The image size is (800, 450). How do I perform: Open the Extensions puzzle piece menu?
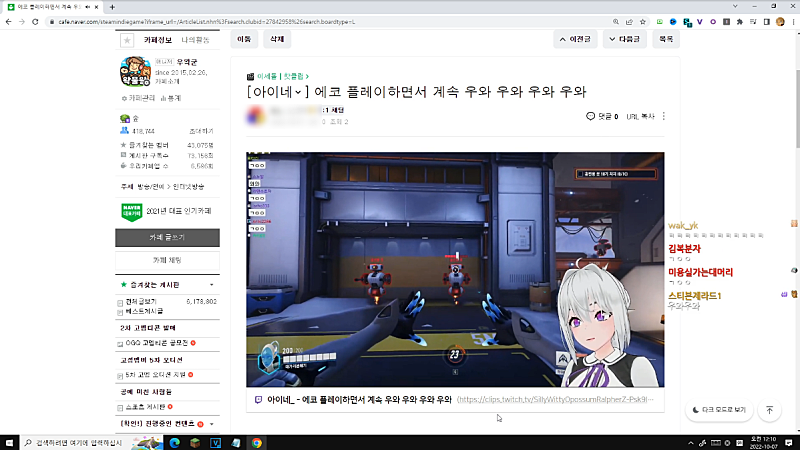[x=740, y=22]
